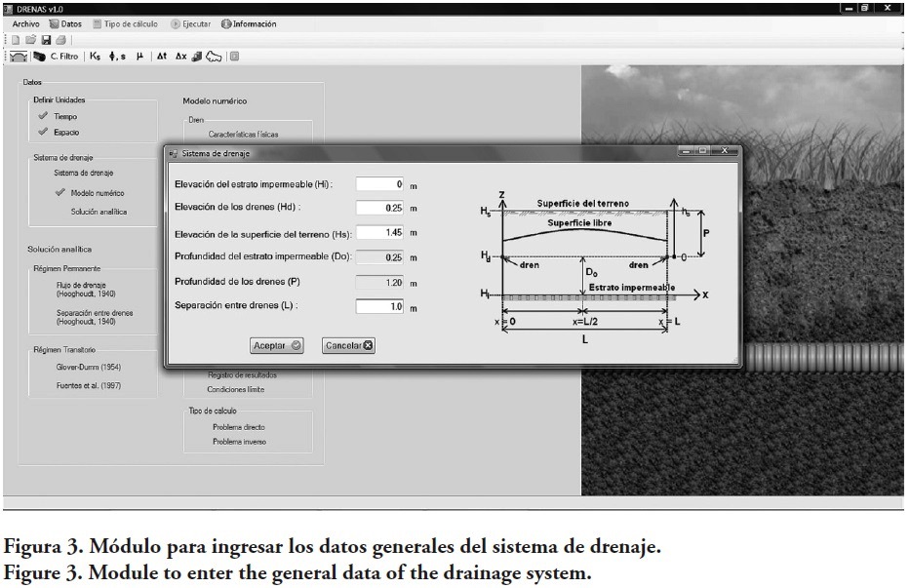910x588 pixels.
Task: Click the Elevación de la superficie (Hs) field
Action: point(379,233)
